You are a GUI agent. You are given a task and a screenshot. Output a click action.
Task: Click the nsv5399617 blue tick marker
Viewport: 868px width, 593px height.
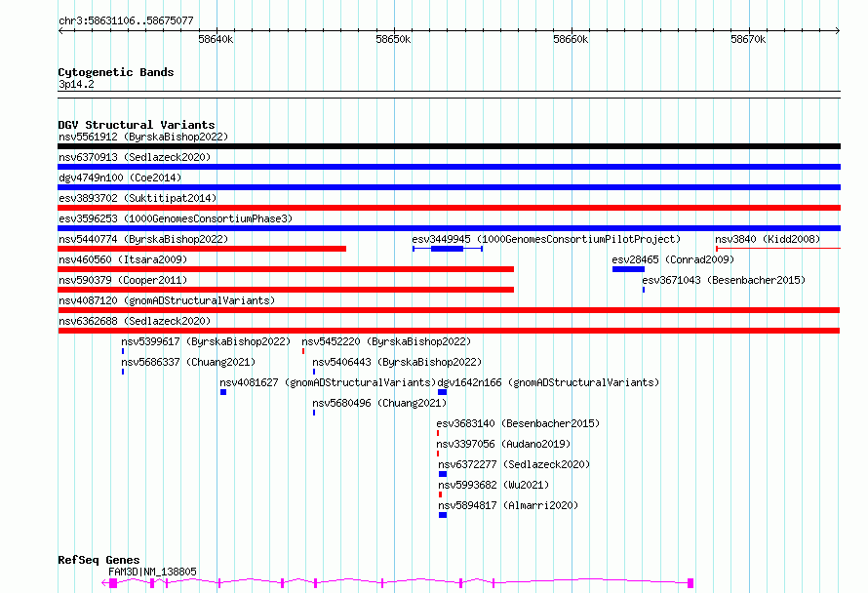click(123, 351)
